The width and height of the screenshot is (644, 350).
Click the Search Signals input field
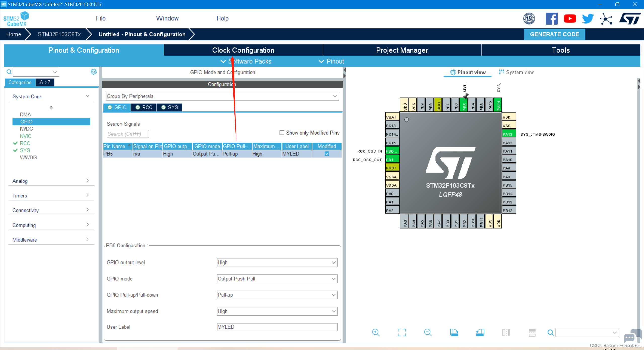128,134
